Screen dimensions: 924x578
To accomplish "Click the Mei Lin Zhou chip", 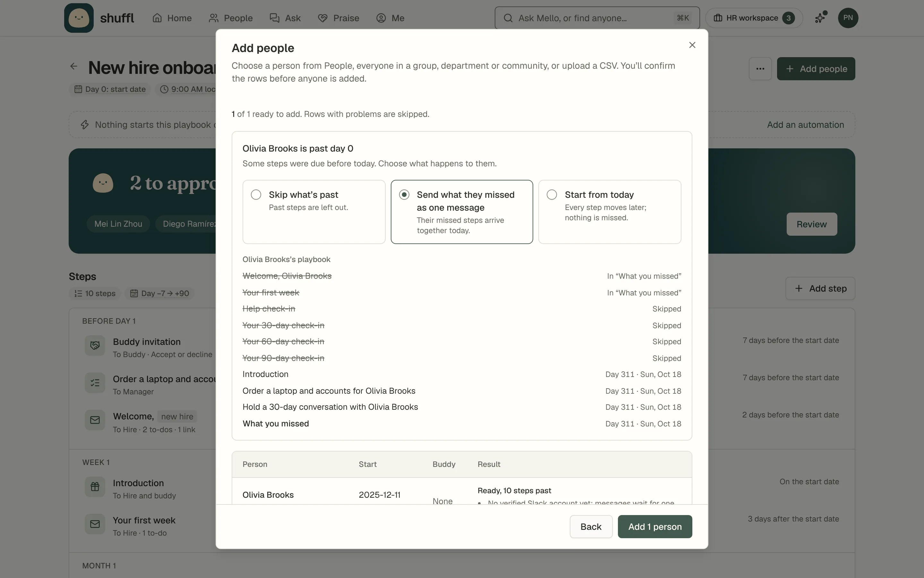I will (118, 224).
